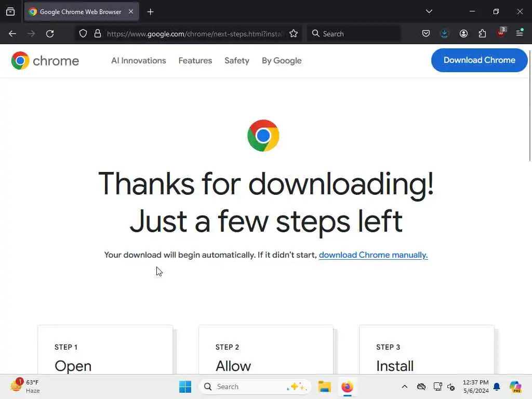Launch Copilot preview icon in taskbar

point(515,387)
